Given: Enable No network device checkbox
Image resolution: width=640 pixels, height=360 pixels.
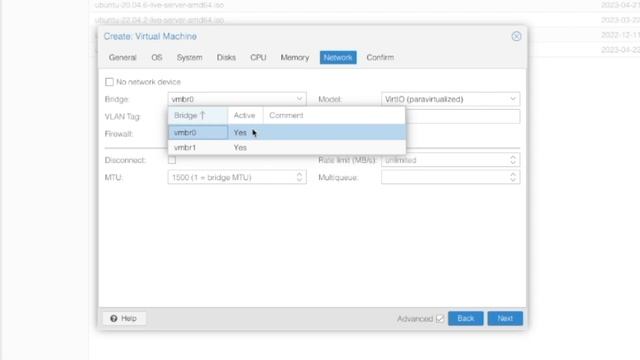Looking at the screenshot, I should click(109, 82).
